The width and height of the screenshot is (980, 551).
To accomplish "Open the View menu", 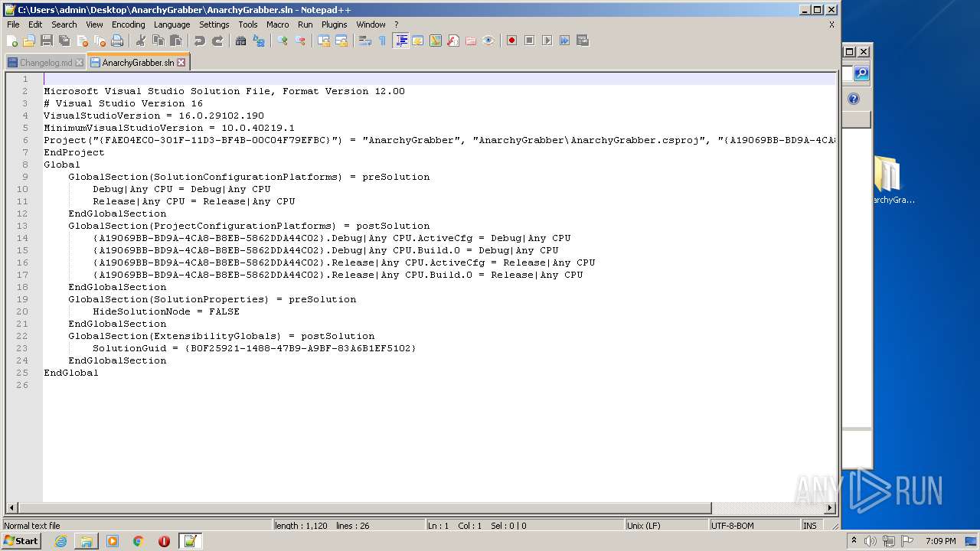I will pyautogui.click(x=94, y=24).
